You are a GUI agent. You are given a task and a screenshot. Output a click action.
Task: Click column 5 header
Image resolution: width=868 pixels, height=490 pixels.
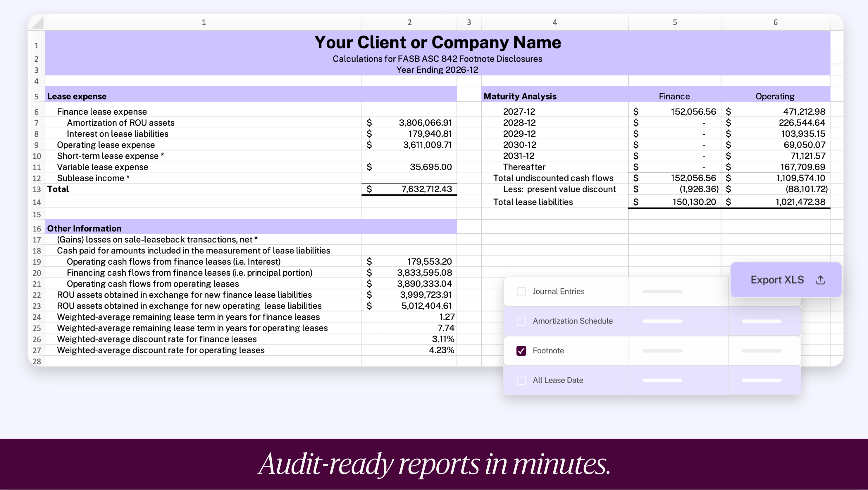coord(675,22)
